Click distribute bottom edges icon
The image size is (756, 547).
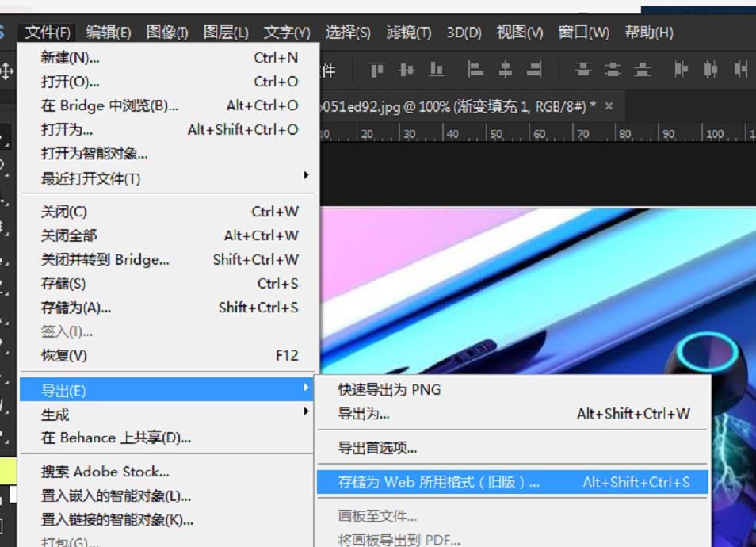642,70
